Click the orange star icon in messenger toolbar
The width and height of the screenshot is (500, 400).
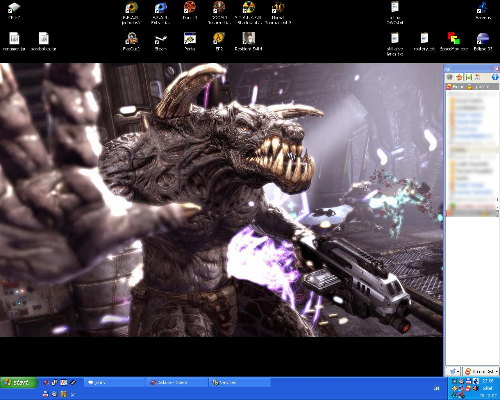(x=459, y=77)
